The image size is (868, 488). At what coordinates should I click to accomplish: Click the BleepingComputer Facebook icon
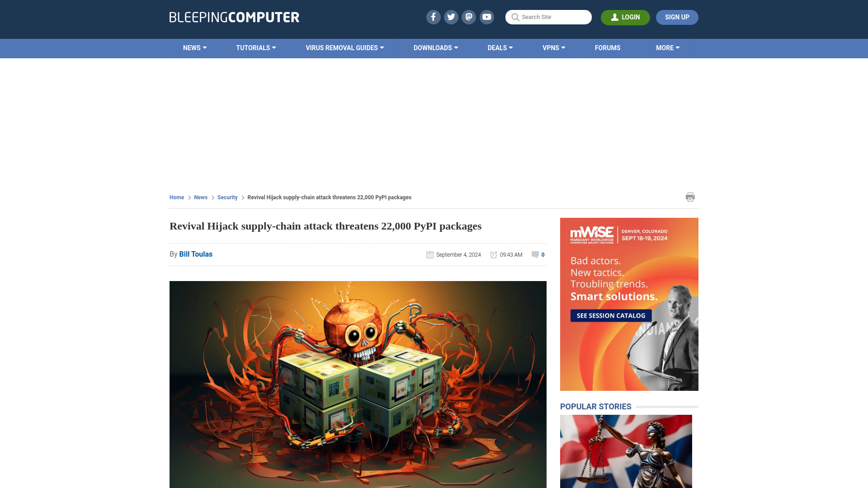coord(434,17)
